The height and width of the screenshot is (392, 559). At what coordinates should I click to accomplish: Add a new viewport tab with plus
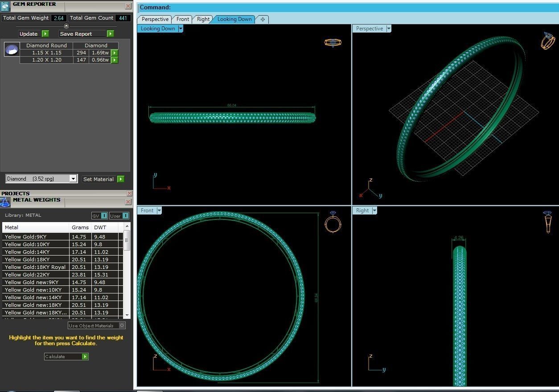coord(263,19)
